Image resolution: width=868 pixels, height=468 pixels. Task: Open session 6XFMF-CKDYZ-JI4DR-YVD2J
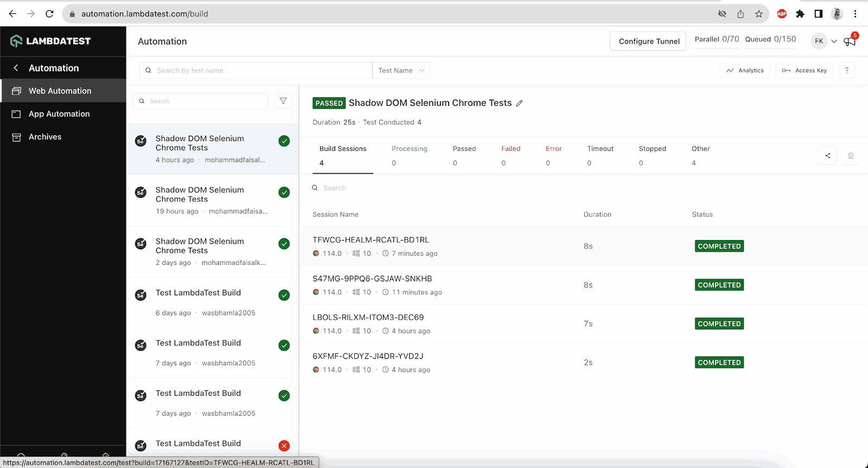368,356
